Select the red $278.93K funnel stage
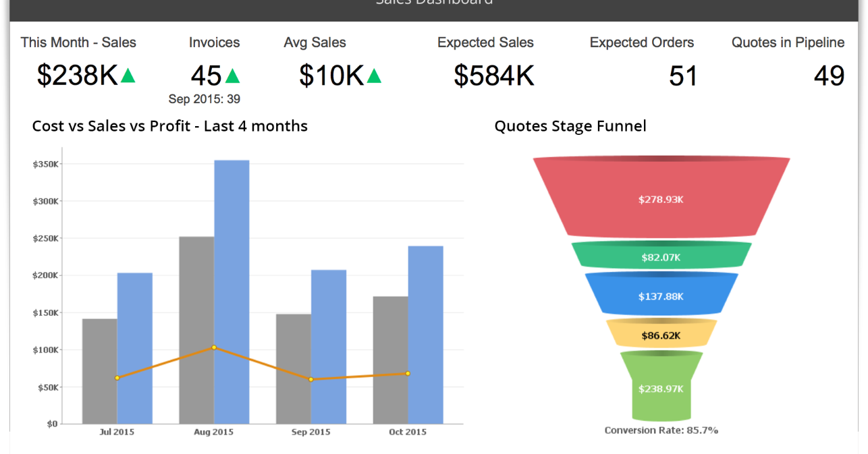This screenshot has height=454, width=868. tap(661, 200)
